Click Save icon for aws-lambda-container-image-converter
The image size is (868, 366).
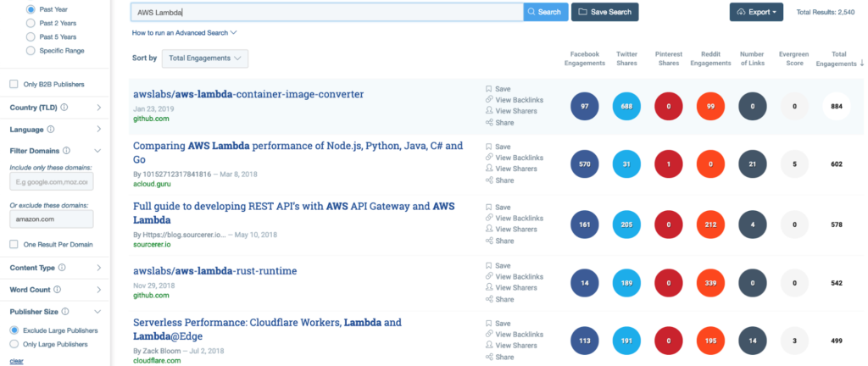[x=489, y=88]
